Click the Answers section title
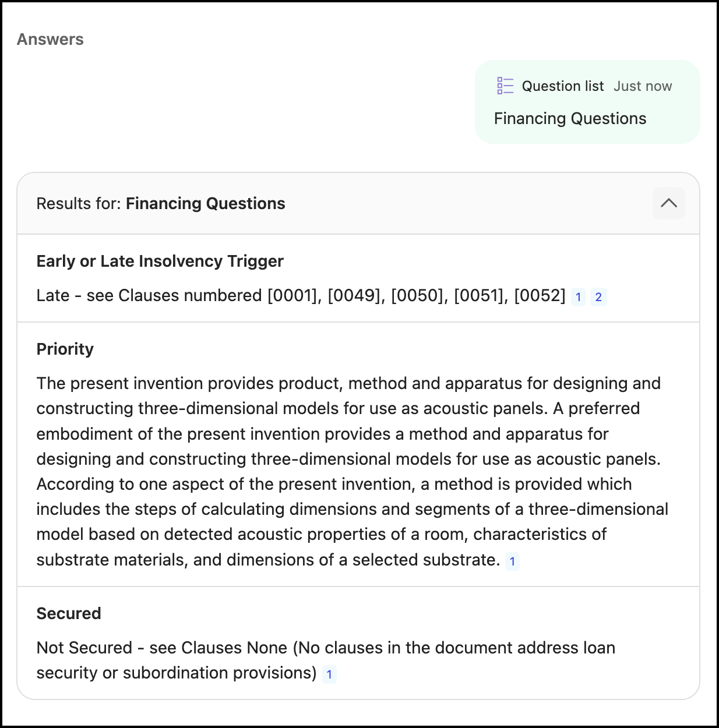The height and width of the screenshot is (728, 719). (x=50, y=40)
